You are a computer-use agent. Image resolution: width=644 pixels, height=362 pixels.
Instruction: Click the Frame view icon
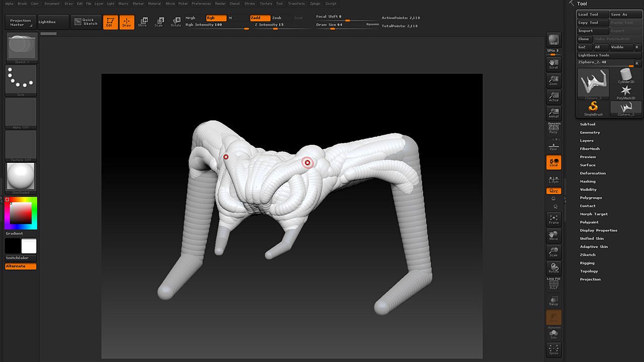[553, 219]
